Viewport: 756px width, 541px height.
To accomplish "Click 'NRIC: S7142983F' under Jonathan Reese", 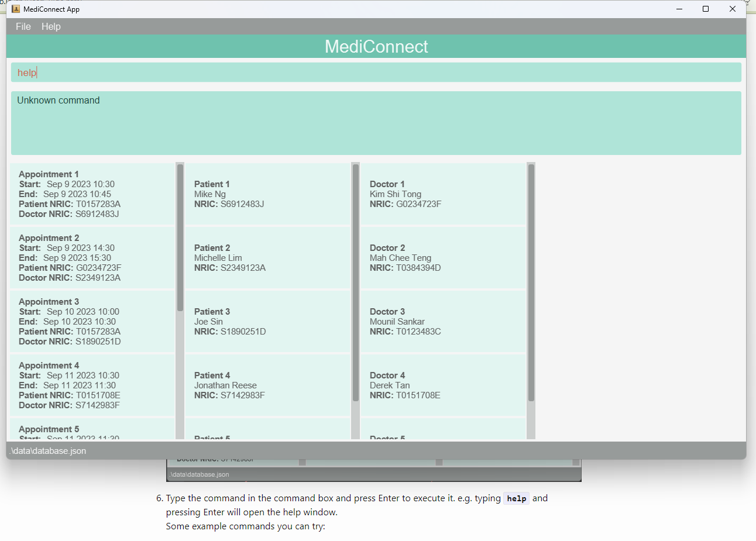I will (x=229, y=395).
